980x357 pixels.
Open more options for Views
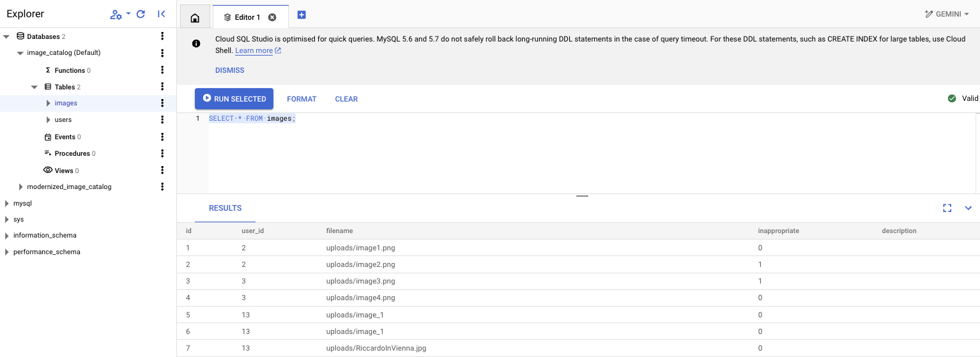tap(162, 171)
